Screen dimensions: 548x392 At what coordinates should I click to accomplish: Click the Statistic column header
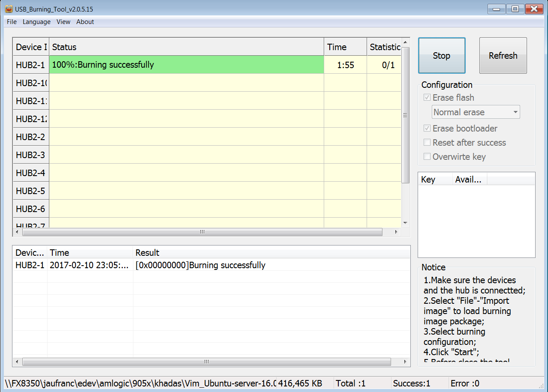point(384,47)
